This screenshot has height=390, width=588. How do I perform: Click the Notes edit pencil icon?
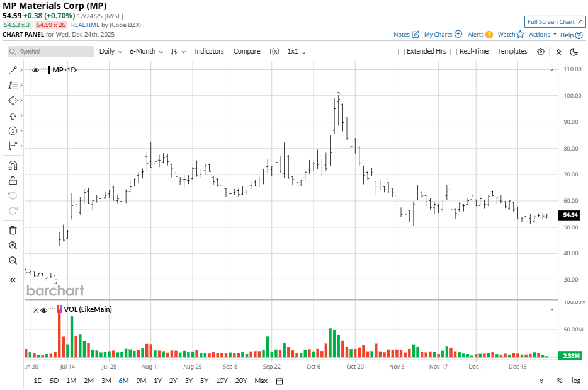click(416, 34)
